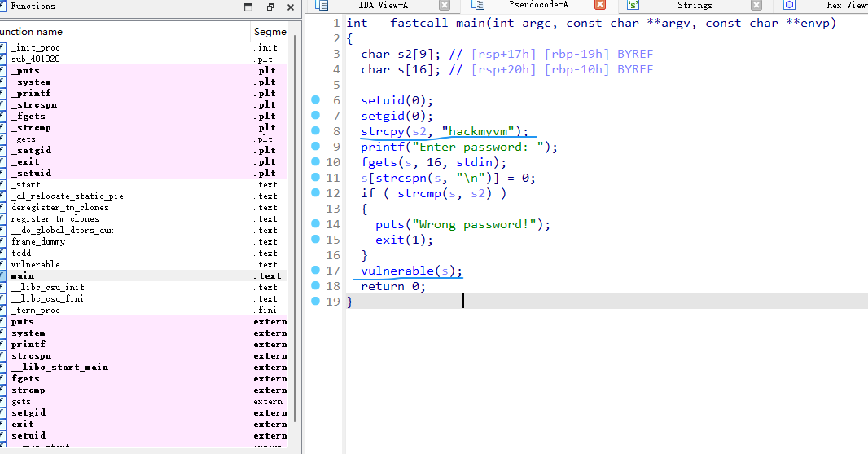Click the Hex View tab icon
Screen dimensions: 868x454
coord(789,5)
